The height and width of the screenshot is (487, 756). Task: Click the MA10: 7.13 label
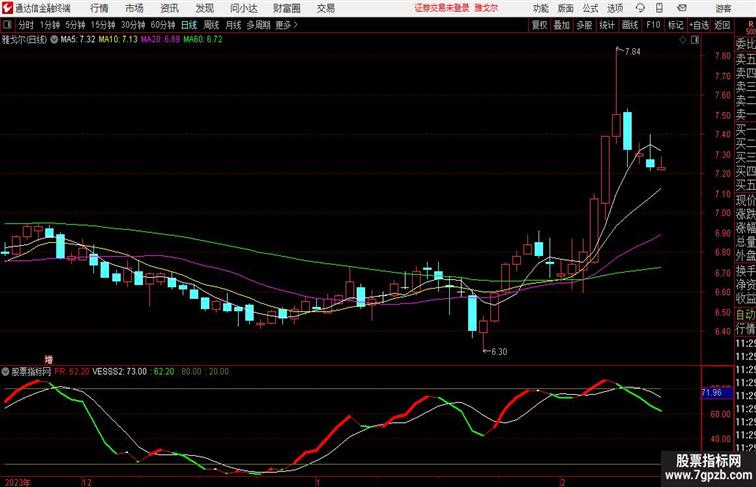[118, 40]
